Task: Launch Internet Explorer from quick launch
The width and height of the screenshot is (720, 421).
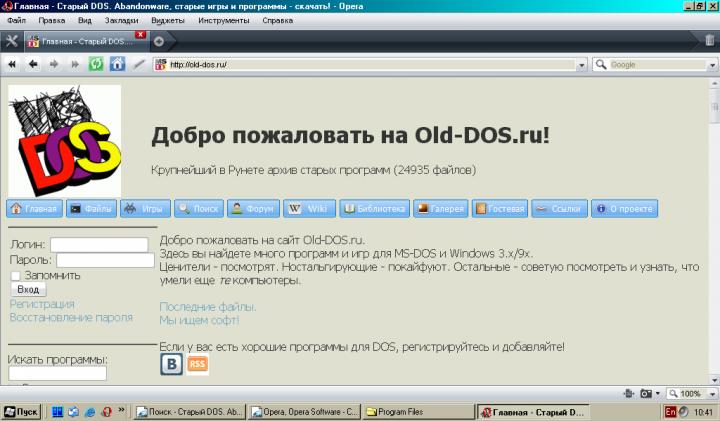Action: [90, 412]
